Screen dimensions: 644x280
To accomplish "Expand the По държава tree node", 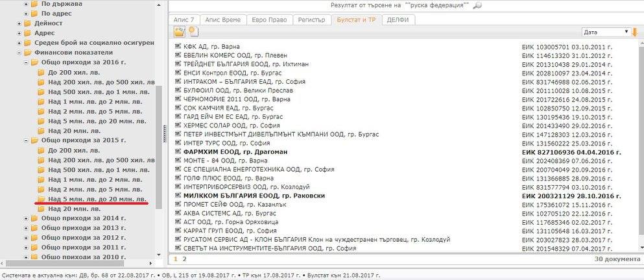I will click(x=25, y=4).
